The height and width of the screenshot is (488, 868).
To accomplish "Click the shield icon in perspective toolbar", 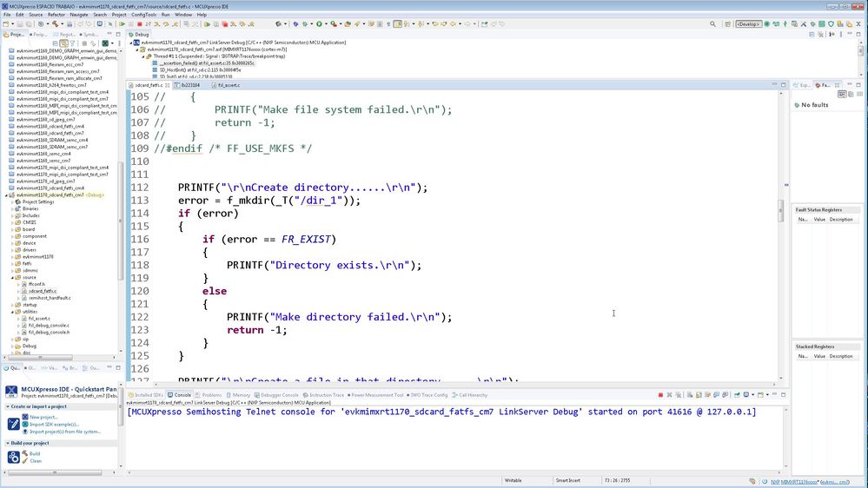I will [831, 24].
